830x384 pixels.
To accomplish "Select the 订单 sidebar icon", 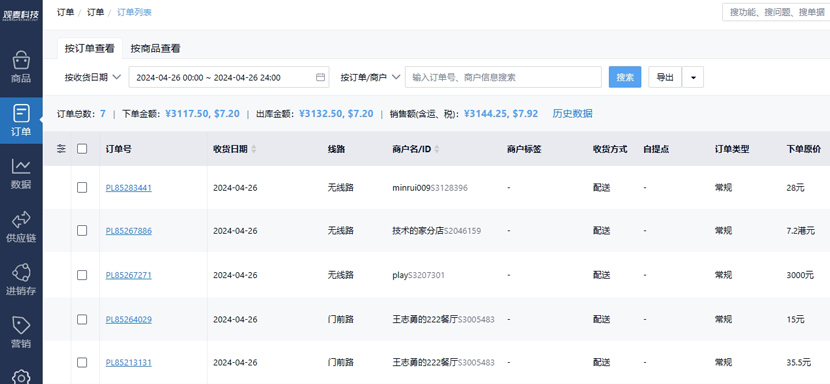I will tap(21, 120).
